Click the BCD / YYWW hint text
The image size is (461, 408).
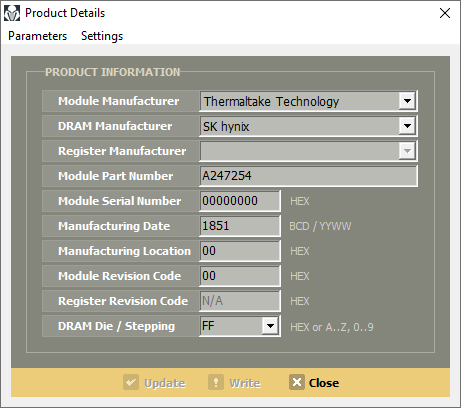pos(320,226)
